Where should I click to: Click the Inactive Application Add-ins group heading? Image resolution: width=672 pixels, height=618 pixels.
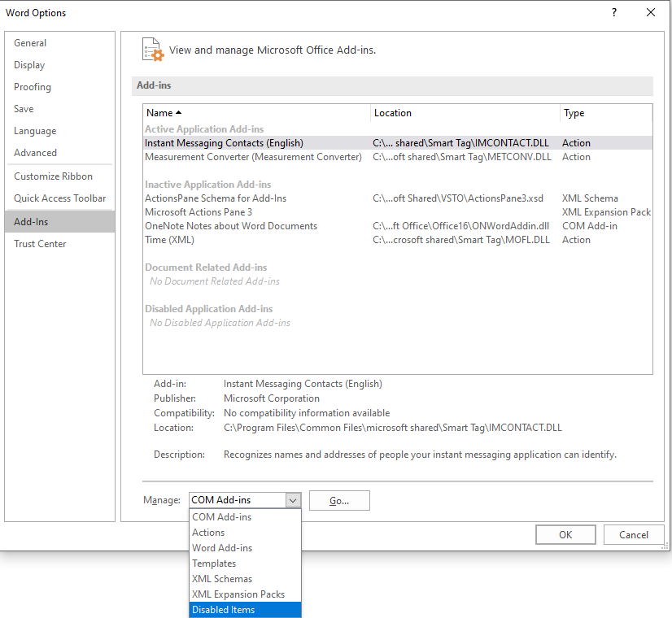(x=207, y=184)
